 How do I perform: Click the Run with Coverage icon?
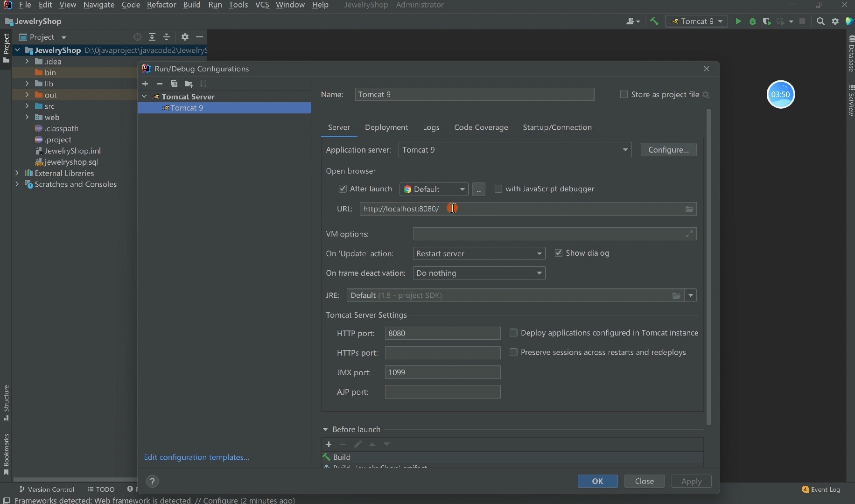[766, 21]
